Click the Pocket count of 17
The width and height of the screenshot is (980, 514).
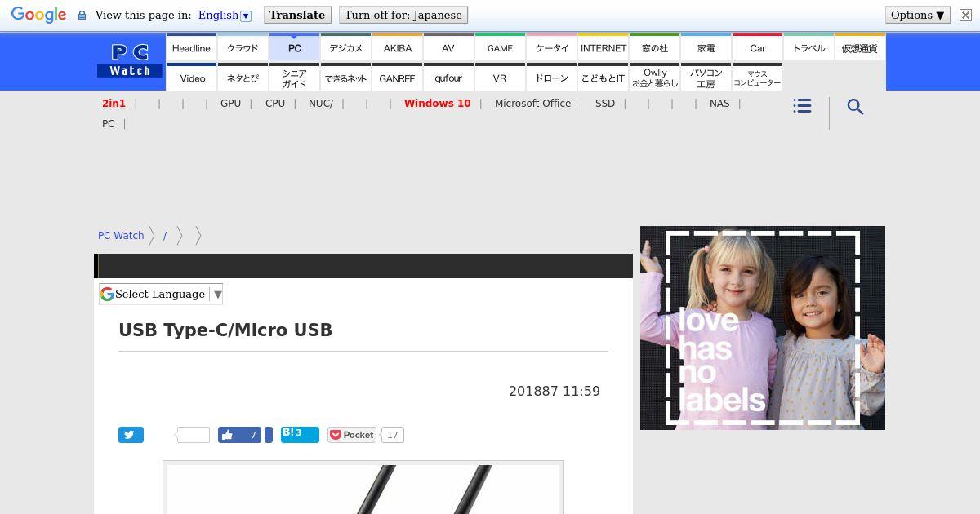pyautogui.click(x=393, y=435)
